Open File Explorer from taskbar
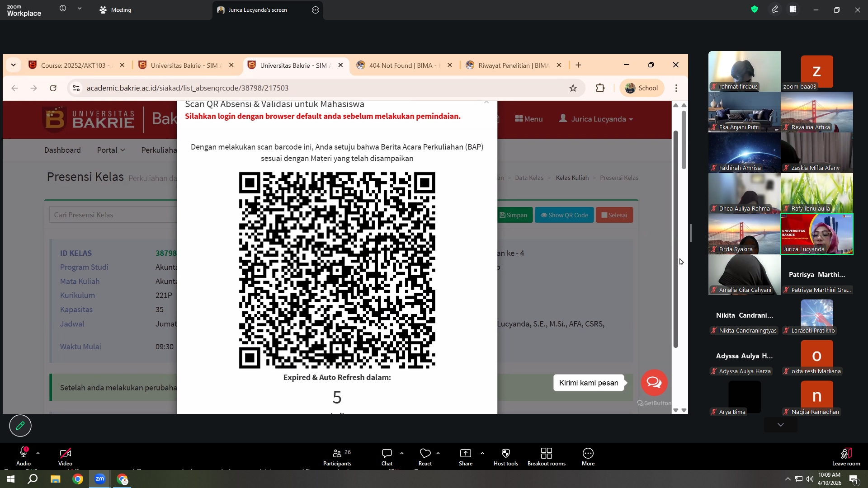This screenshot has height=488, width=868. 55,479
